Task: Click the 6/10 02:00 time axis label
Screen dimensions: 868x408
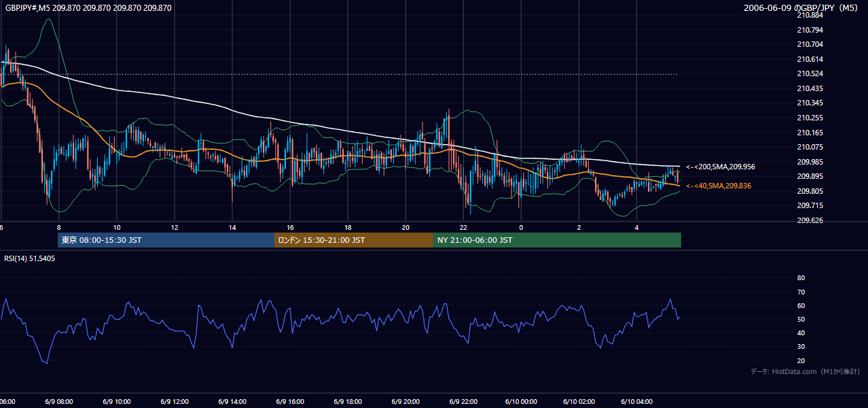Action: point(579,401)
